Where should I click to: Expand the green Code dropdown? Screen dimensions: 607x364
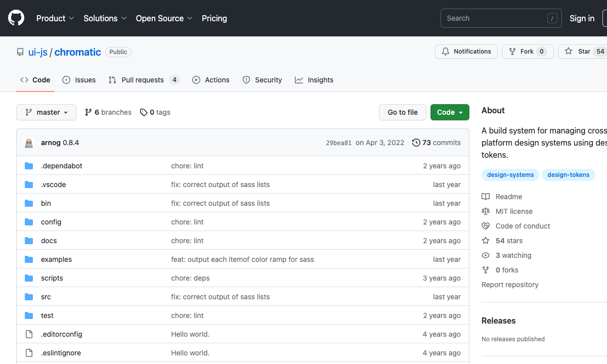tap(449, 112)
